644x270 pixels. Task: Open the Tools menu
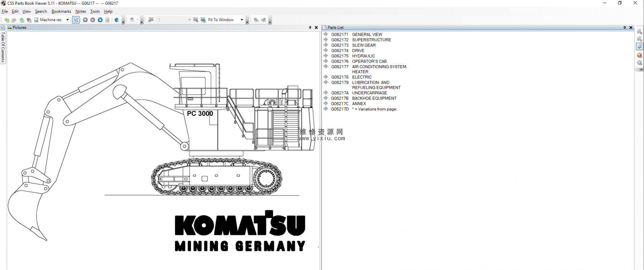click(x=95, y=11)
